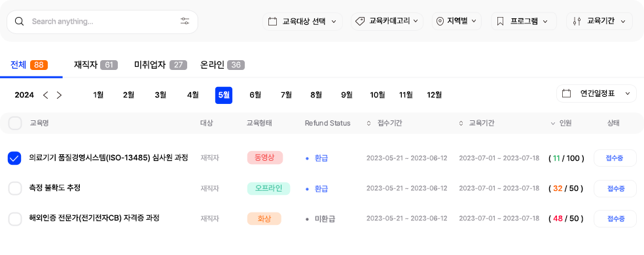Image resolution: width=644 pixels, height=255 pixels.
Task: Open the 교육카테고리 dropdown
Action: click(387, 22)
